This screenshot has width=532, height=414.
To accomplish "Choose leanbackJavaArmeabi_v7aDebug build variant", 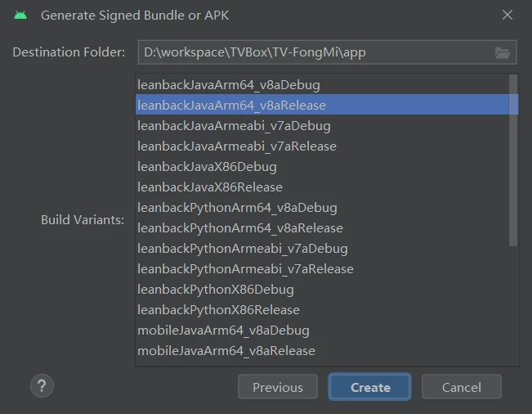I will [x=234, y=126].
